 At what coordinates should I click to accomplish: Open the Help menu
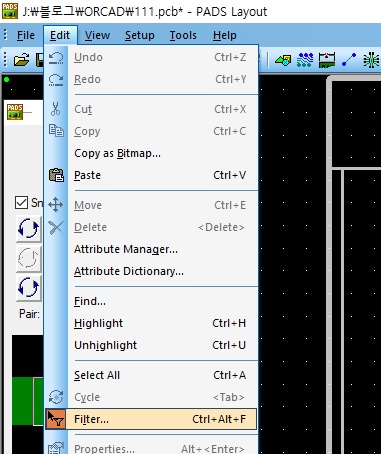tap(225, 35)
